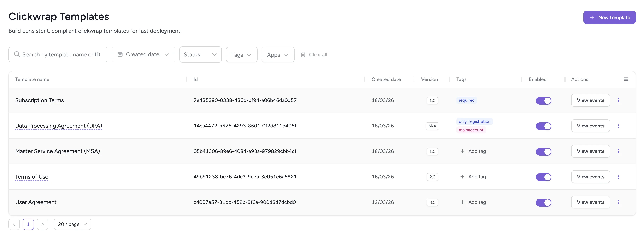Click the trash Clear all filters icon

(x=303, y=55)
